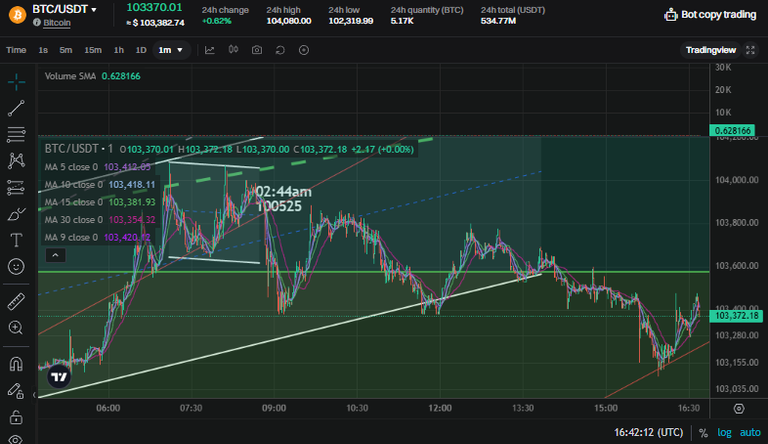Select the crosshair cursor tool

point(16,82)
